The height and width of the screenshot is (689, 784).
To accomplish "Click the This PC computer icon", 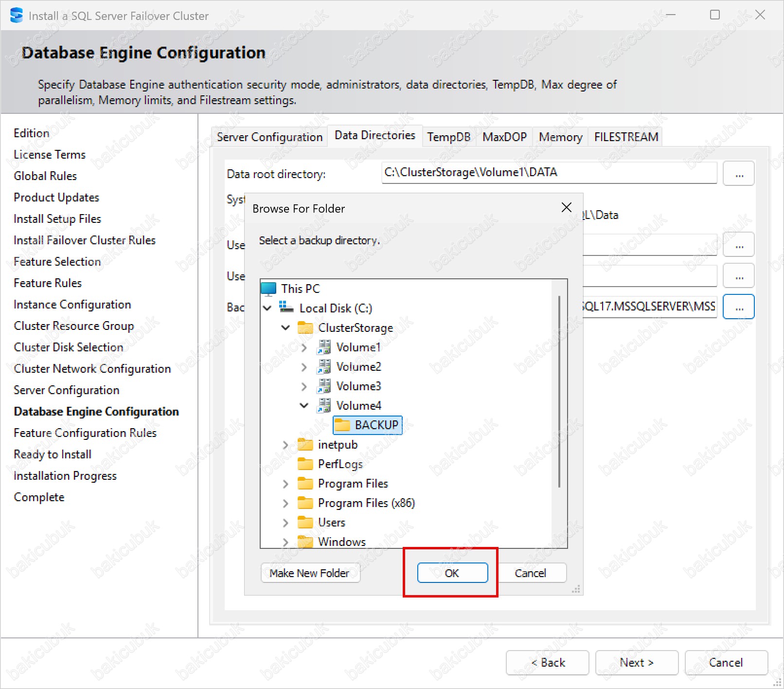I will [x=268, y=289].
